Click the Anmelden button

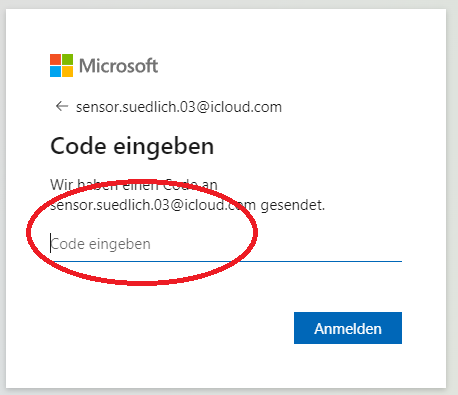[x=348, y=328]
